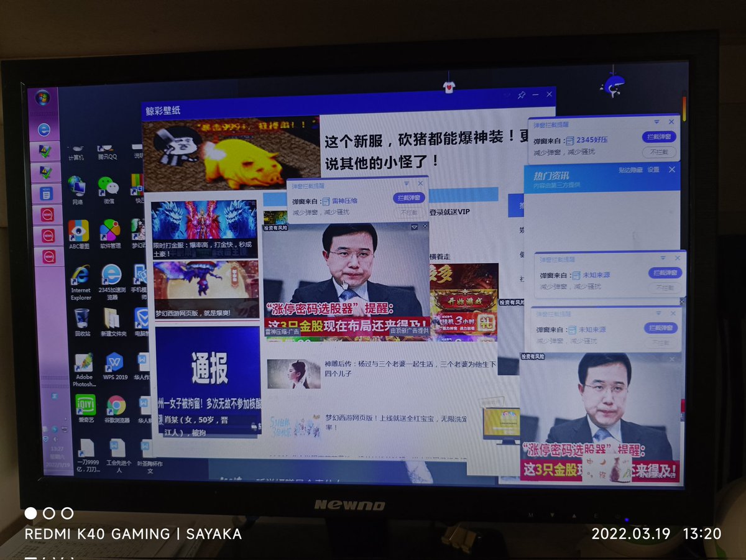746x560 pixels.
Task: Open the 工会先进个人 document on the desktop
Action: 118,456
